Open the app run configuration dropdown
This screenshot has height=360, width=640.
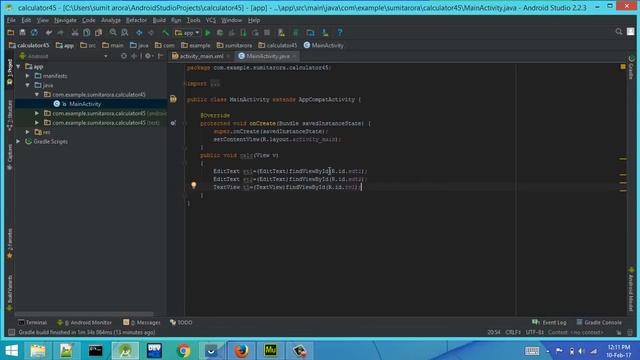(187, 33)
